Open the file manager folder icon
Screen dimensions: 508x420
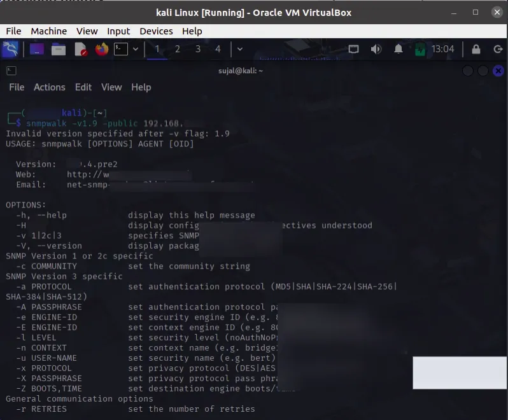(x=59, y=49)
